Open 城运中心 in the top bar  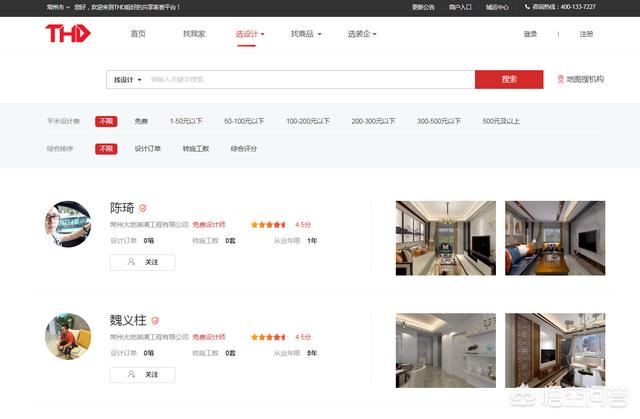pyautogui.click(x=497, y=7)
